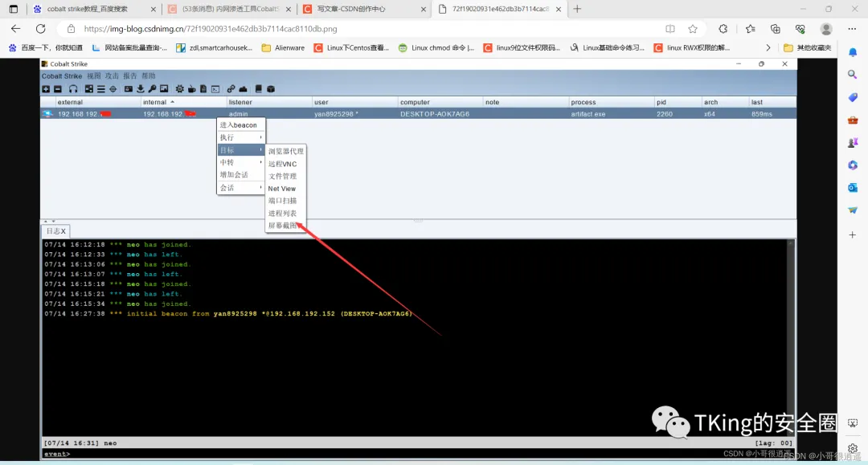This screenshot has height=465, width=868.
Task: Click the Edge sidebar search icon
Action: click(853, 74)
